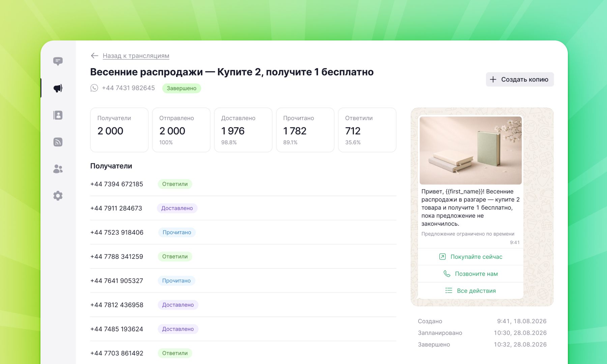Click the WhatsApp icon beside sender number
The width and height of the screenshot is (607, 364).
94,88
